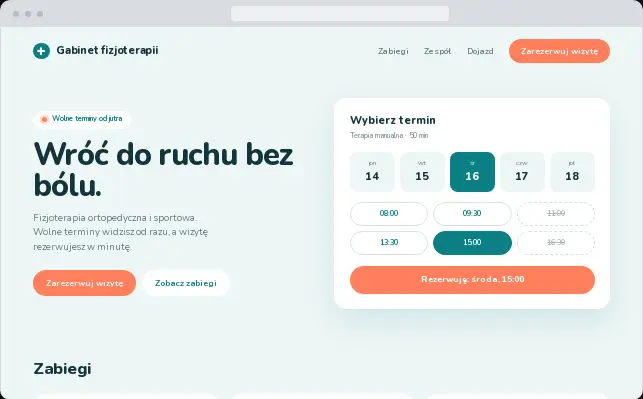Choose the 15:00 time slot
The height and width of the screenshot is (399, 643).
point(472,243)
